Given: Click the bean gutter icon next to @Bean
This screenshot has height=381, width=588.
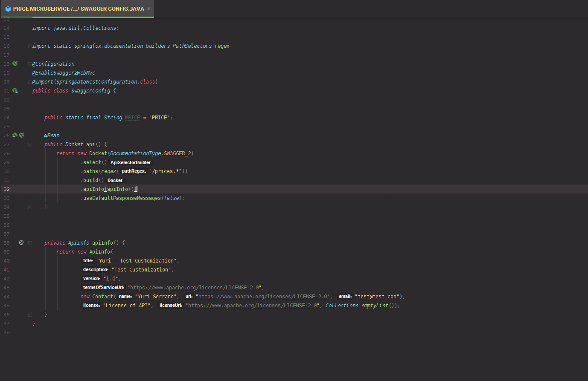Looking at the screenshot, I should tap(21, 135).
